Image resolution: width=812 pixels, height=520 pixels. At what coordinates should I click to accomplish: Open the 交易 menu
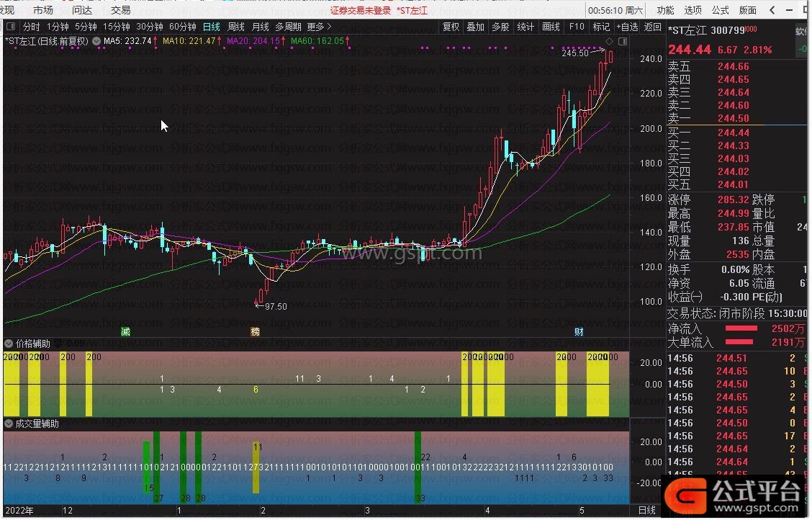tap(121, 10)
